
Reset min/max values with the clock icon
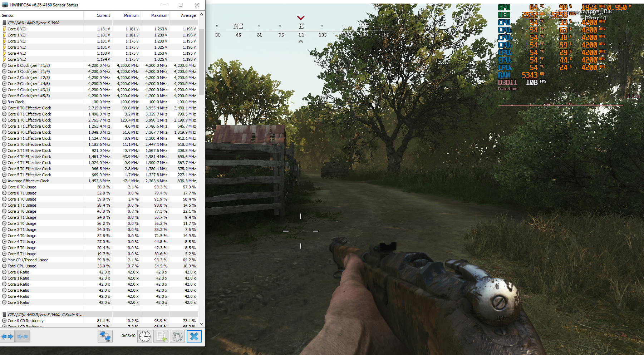point(145,336)
